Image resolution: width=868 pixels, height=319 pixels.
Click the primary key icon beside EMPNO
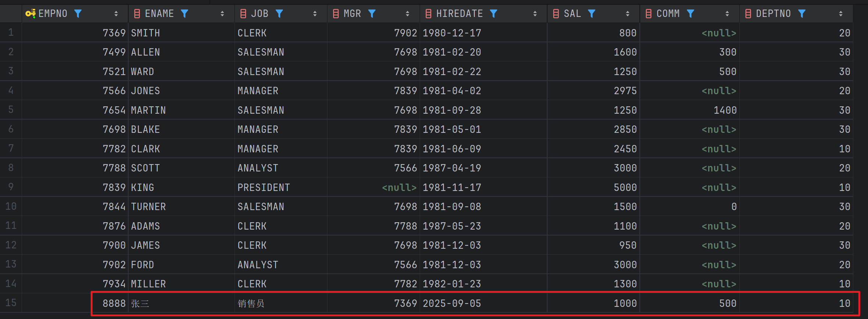click(30, 14)
